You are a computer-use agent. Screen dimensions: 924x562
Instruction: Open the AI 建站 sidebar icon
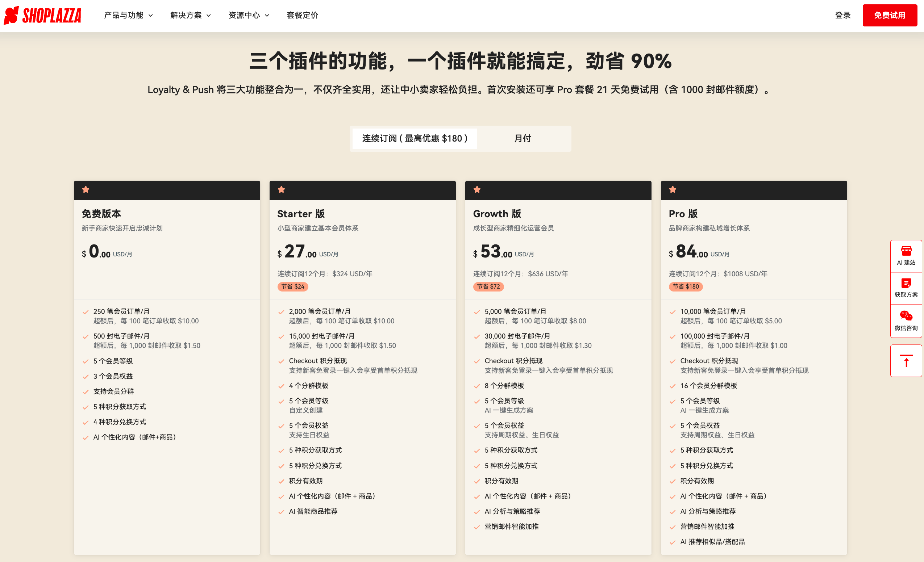906,256
